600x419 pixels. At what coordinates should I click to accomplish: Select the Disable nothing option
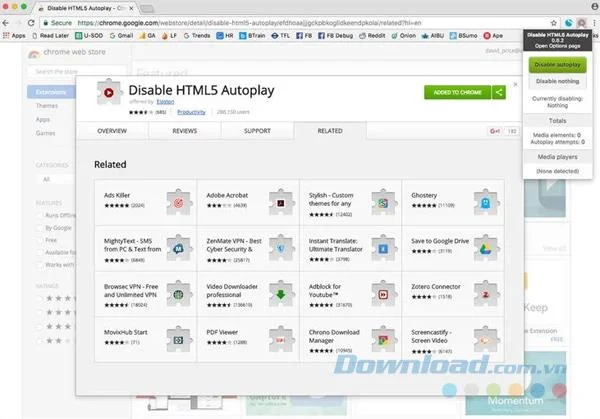coord(557,81)
